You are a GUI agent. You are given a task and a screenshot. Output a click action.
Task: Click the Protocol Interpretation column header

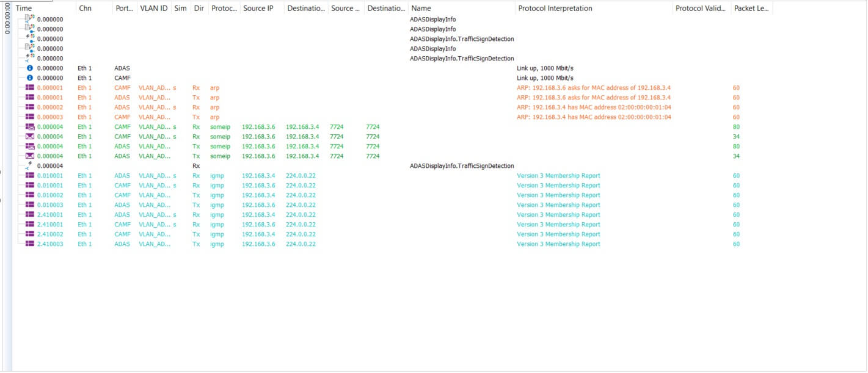[x=555, y=9]
